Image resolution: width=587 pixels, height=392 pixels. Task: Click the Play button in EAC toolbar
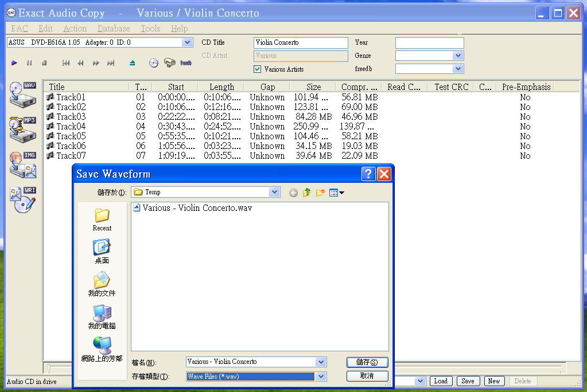[14, 63]
